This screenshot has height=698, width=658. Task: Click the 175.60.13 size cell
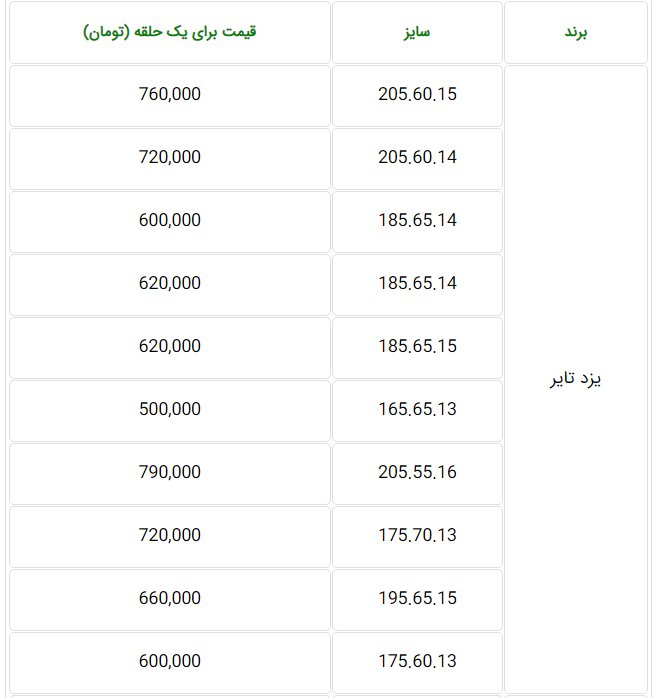(x=417, y=661)
